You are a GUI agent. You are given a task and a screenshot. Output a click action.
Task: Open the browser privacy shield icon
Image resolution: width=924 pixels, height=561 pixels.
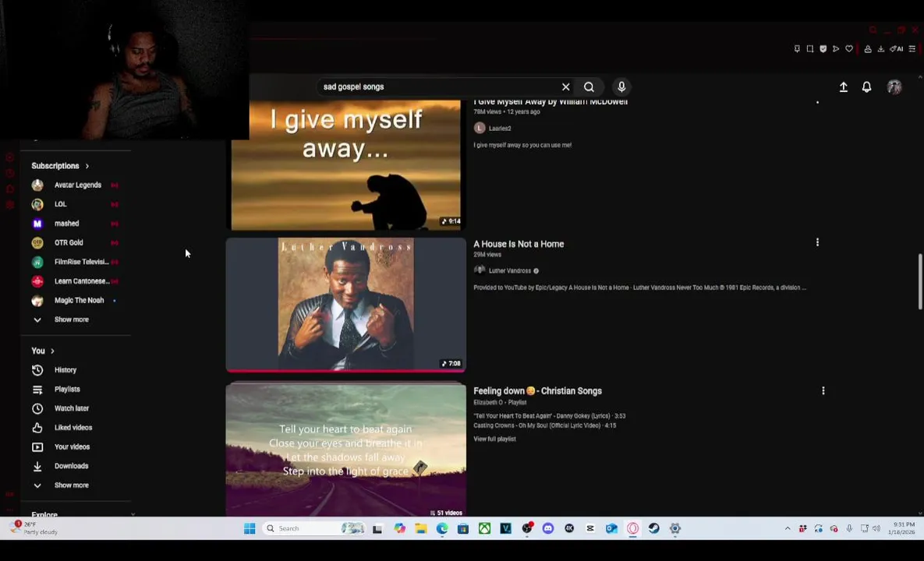tap(823, 49)
